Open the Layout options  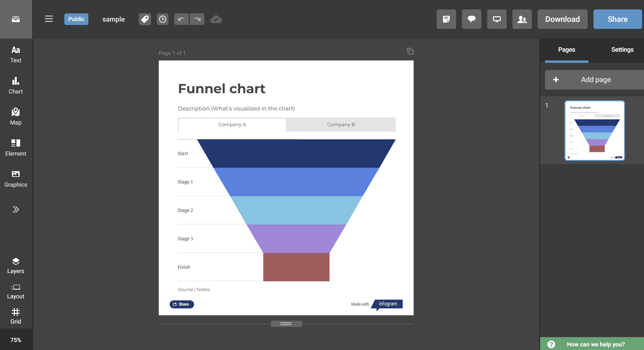click(16, 292)
